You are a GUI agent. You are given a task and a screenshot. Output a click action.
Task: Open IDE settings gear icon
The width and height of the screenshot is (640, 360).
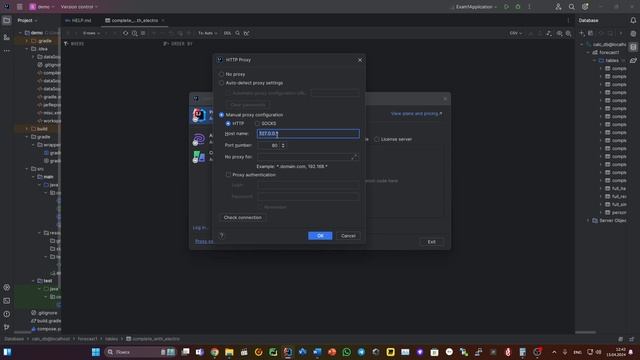[585, 7]
